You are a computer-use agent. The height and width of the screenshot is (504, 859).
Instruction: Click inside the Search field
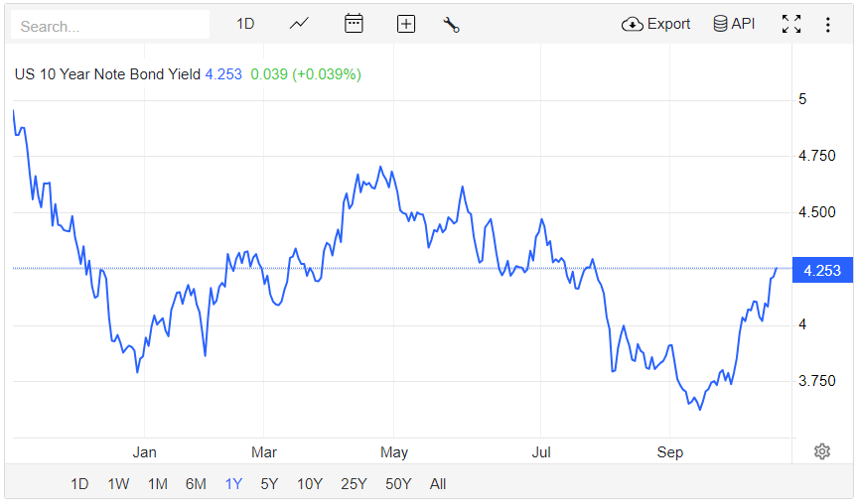109,26
